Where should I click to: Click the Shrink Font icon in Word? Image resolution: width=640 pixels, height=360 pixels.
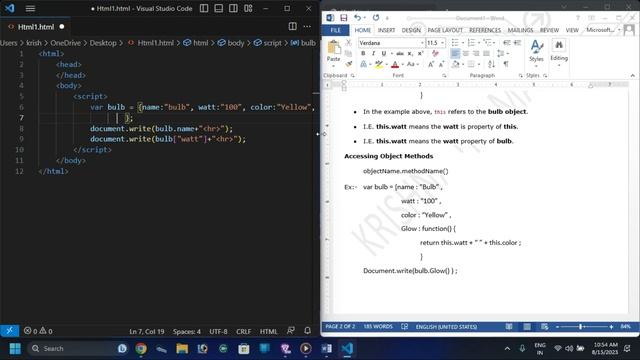pos(441,64)
